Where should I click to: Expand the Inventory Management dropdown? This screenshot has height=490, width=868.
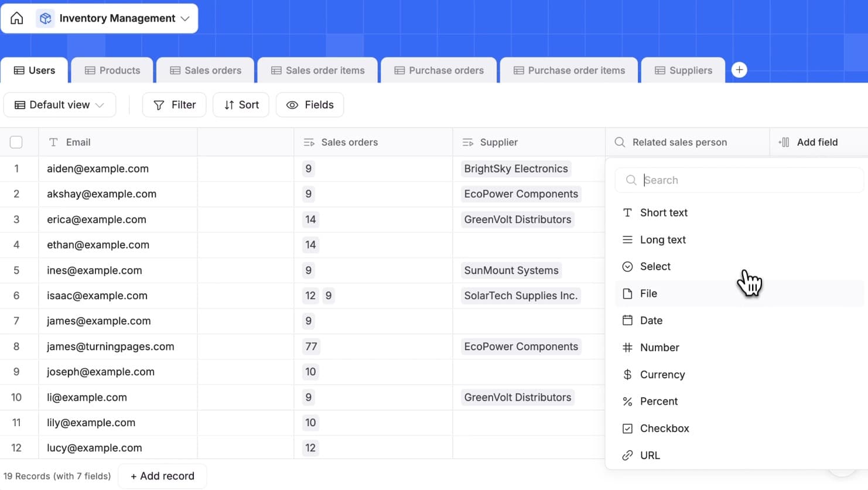click(185, 18)
